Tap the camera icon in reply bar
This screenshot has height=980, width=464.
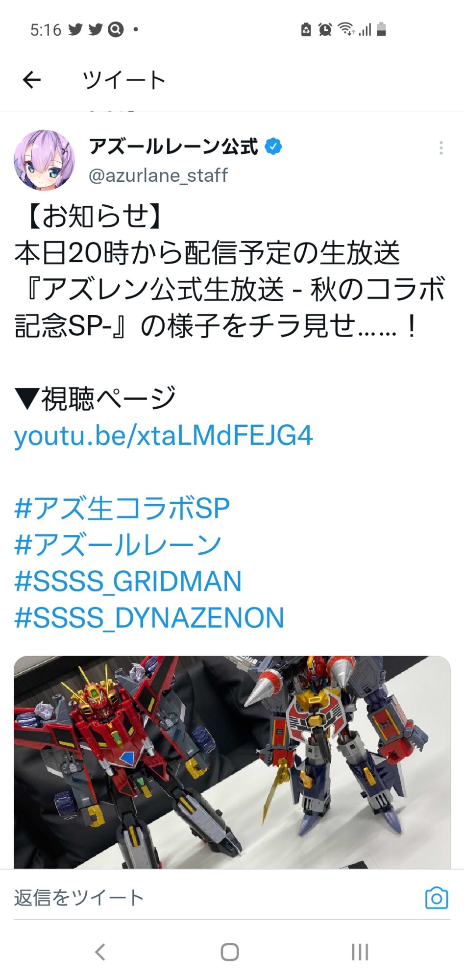tap(437, 898)
